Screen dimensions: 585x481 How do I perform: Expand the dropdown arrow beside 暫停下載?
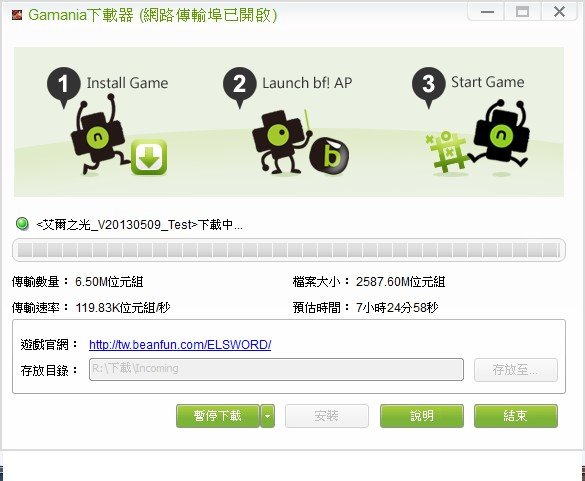(x=268, y=416)
